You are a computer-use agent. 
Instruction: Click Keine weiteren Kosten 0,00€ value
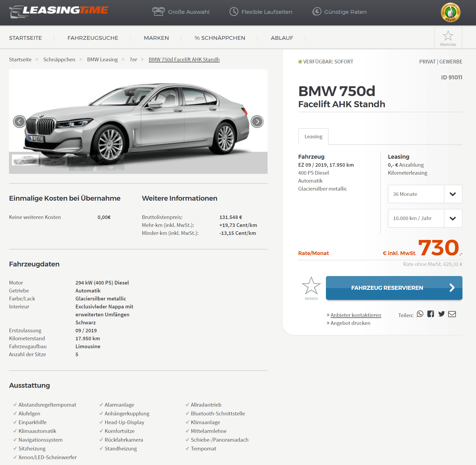click(x=104, y=217)
